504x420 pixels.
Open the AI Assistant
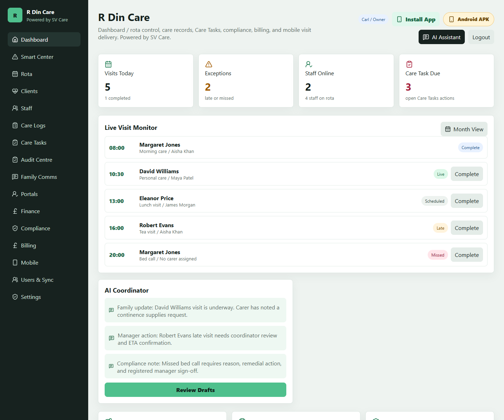pos(442,37)
